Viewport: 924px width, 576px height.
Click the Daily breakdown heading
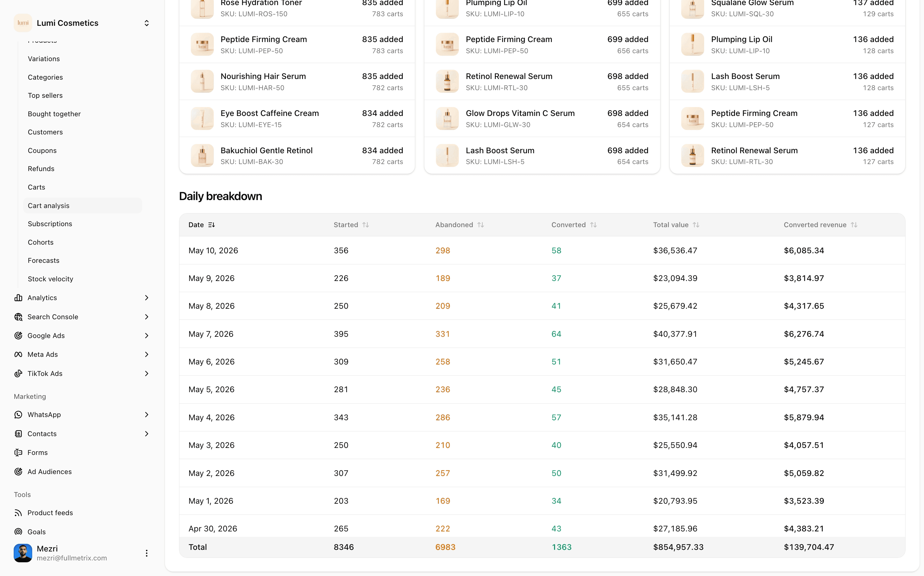(x=220, y=196)
